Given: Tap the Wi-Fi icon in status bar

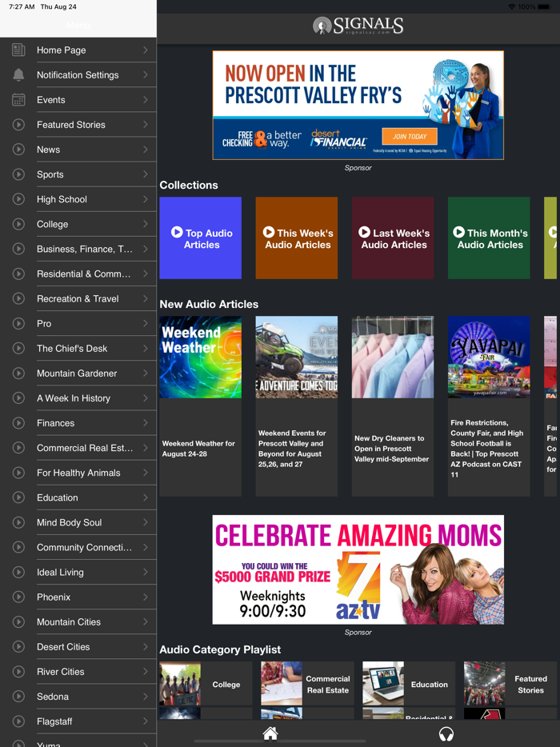Looking at the screenshot, I should point(512,6).
